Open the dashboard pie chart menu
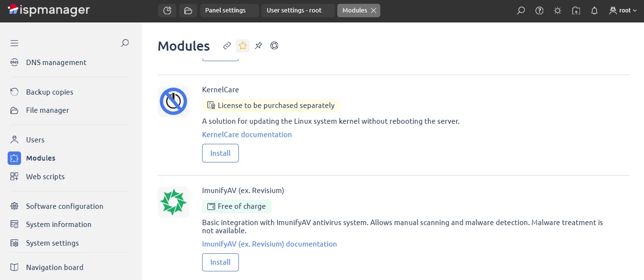This screenshot has width=644, height=280. [167, 10]
